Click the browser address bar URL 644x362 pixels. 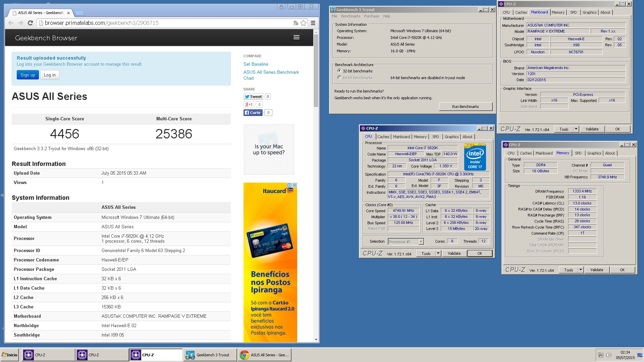pos(102,23)
